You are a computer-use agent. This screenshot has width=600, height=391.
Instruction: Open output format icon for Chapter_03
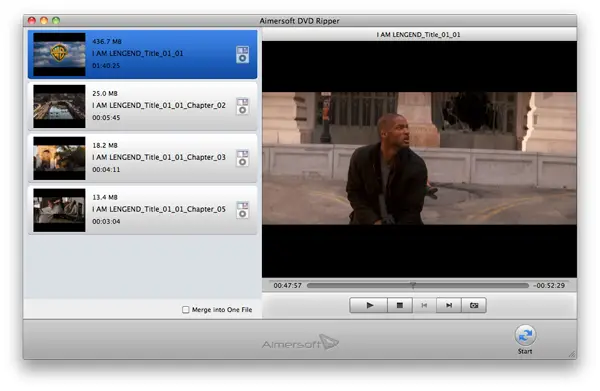[242, 158]
